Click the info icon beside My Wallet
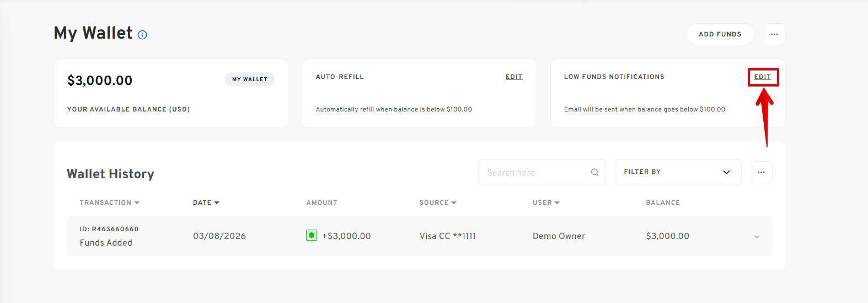This screenshot has width=868, height=303. click(142, 35)
